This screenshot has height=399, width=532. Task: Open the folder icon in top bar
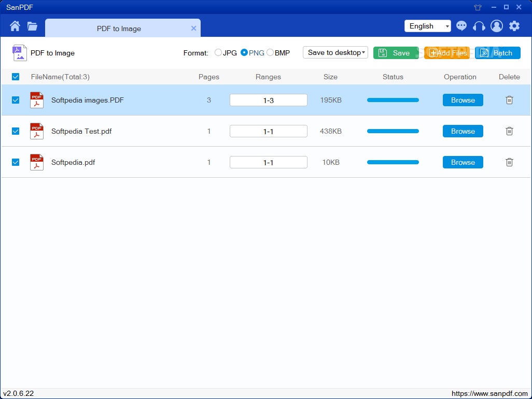pos(32,26)
